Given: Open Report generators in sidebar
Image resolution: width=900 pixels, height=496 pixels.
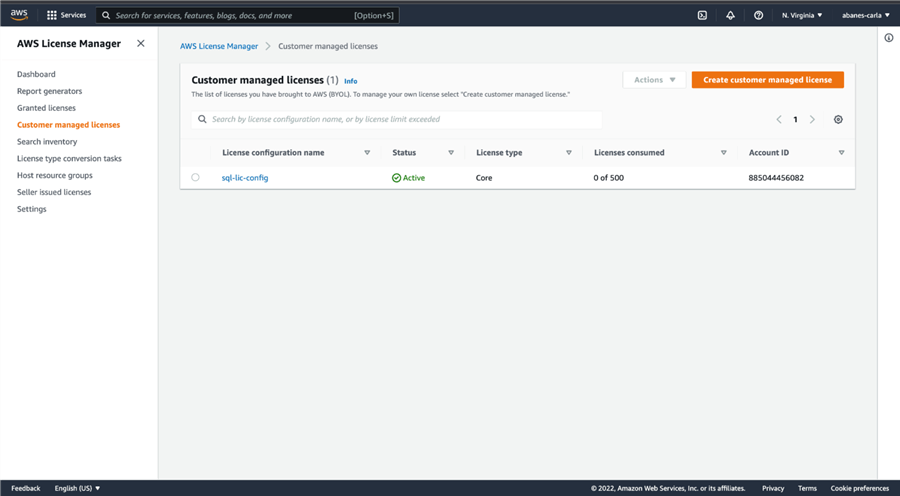Looking at the screenshot, I should (x=49, y=91).
